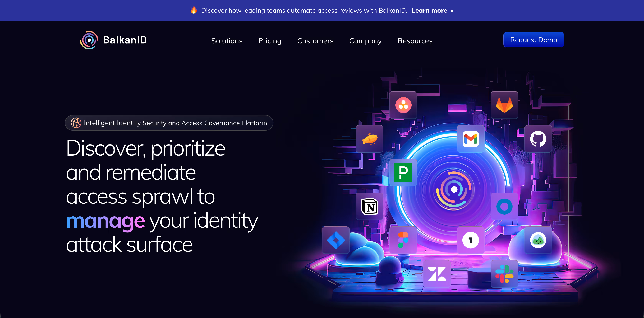Click the GitHub app icon
The width and height of the screenshot is (644, 318).
538,139
